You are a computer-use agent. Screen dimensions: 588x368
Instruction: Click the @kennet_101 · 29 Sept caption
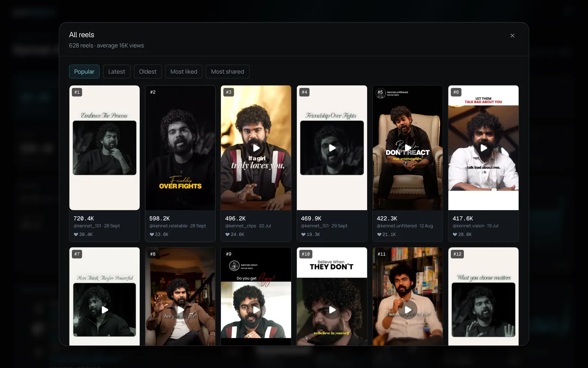324,226
